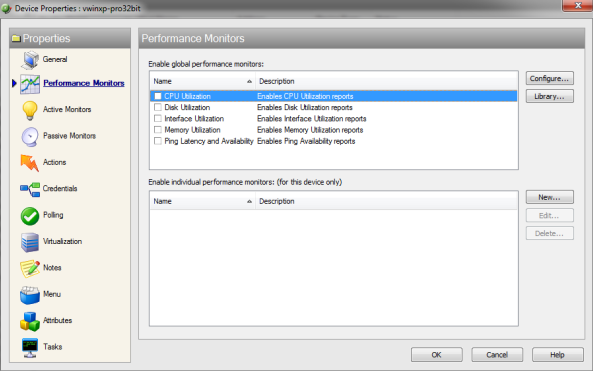The width and height of the screenshot is (593, 371).
Task: Click the Configure... button
Action: click(x=550, y=78)
